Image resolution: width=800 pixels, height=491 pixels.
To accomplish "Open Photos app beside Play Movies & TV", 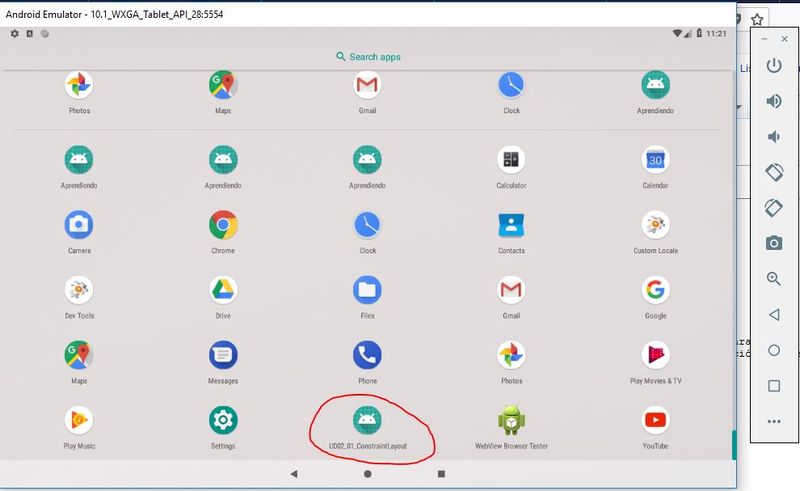I will coord(511,355).
